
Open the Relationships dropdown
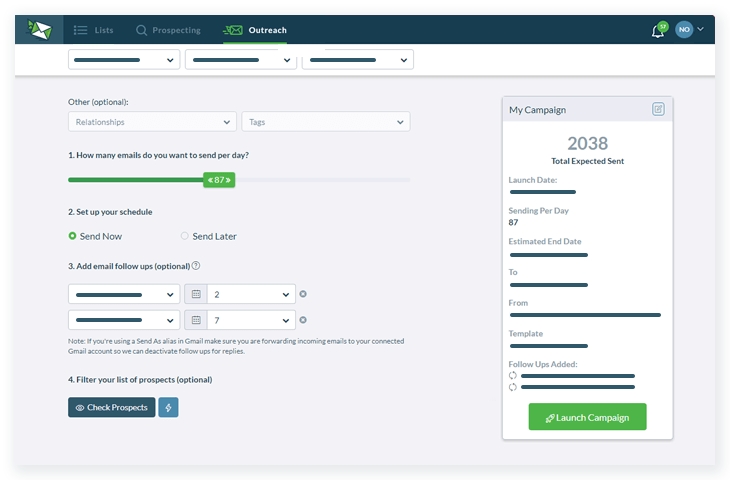coord(152,122)
